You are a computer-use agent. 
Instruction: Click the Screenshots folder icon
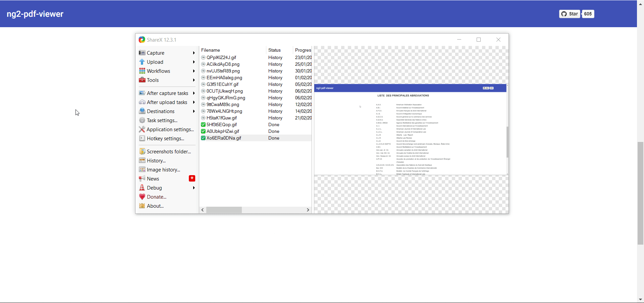(x=142, y=151)
